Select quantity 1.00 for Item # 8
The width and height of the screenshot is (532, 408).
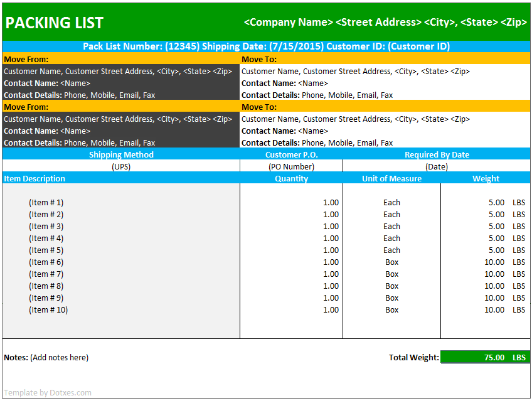point(331,286)
